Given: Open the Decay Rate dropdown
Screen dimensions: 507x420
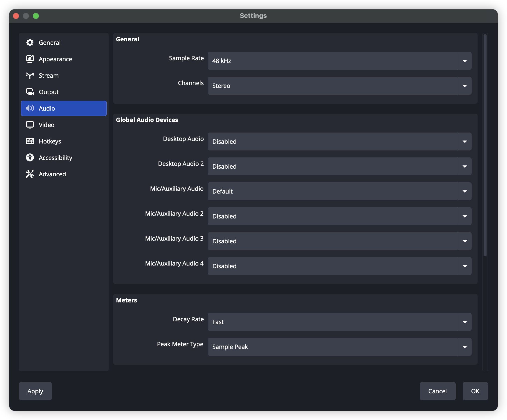Looking at the screenshot, I should click(x=339, y=322).
